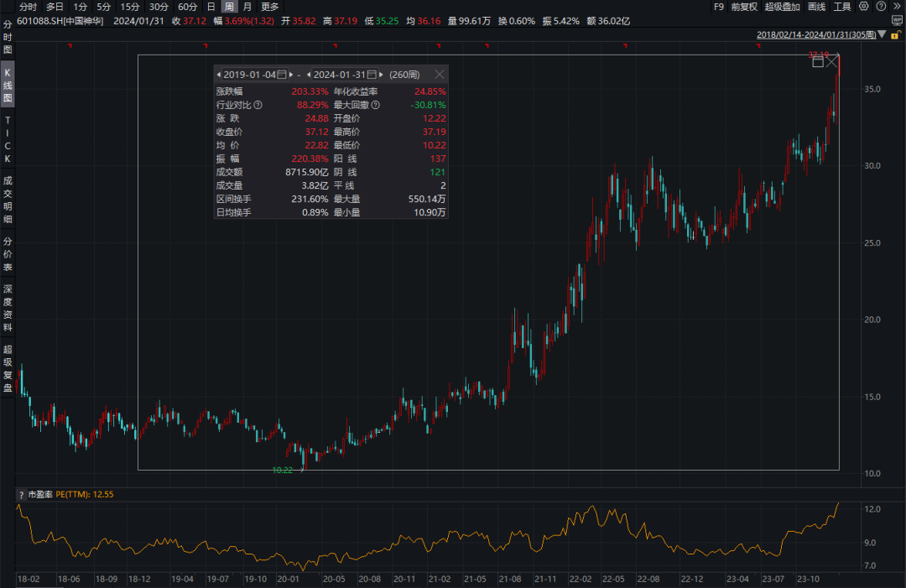Open the 深度资料 sidebar tab

(x=8, y=308)
